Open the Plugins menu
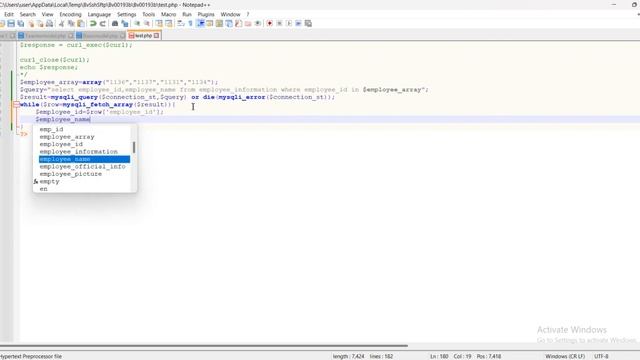Image resolution: width=640 pixels, height=360 pixels. [x=206, y=14]
